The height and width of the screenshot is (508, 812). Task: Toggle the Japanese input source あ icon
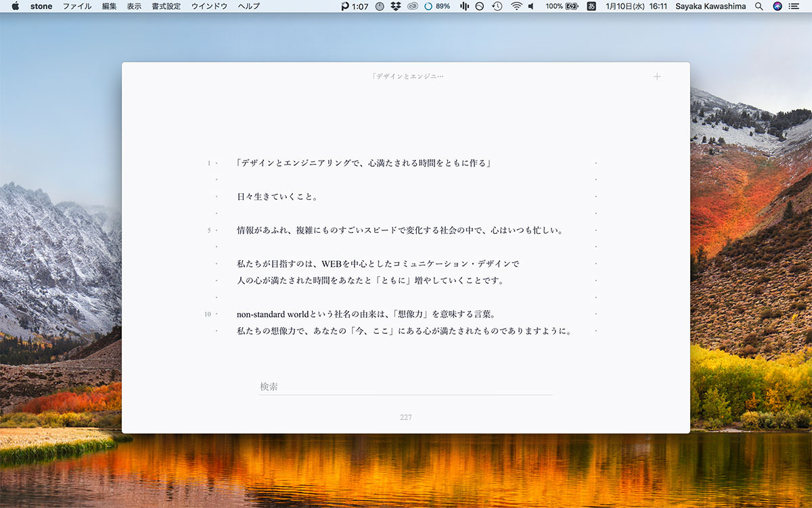pyautogui.click(x=591, y=6)
